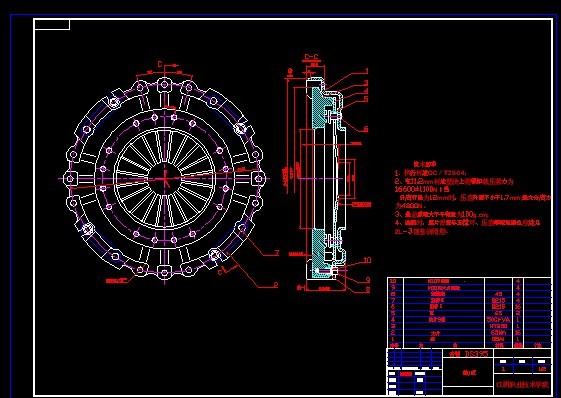Screen dimensions: 561x398
Task: Click part balloon number 7 leader label
Action: pyautogui.click(x=277, y=253)
